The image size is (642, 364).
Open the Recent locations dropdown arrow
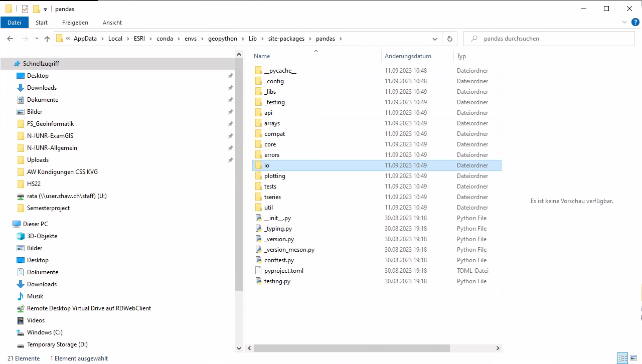37,39
